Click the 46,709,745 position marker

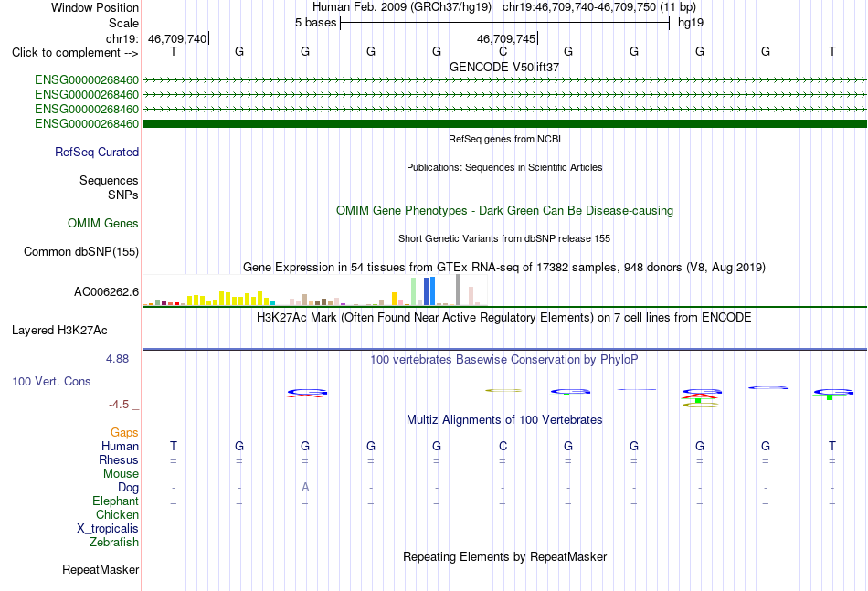(506, 38)
